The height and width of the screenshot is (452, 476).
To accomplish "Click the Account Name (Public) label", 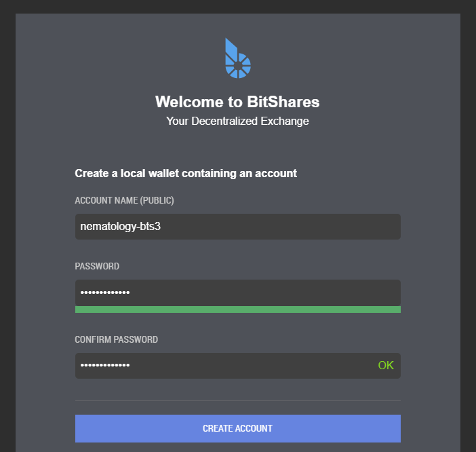I will (125, 201).
